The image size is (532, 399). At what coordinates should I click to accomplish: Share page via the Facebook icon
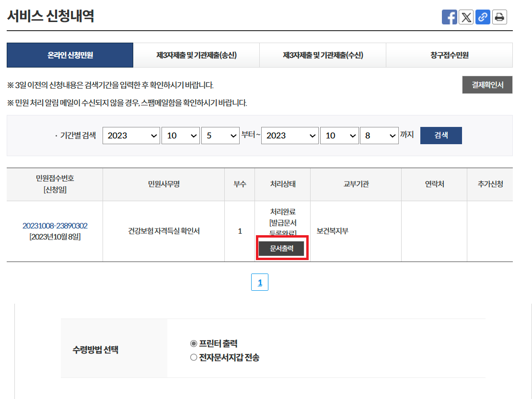[450, 17]
